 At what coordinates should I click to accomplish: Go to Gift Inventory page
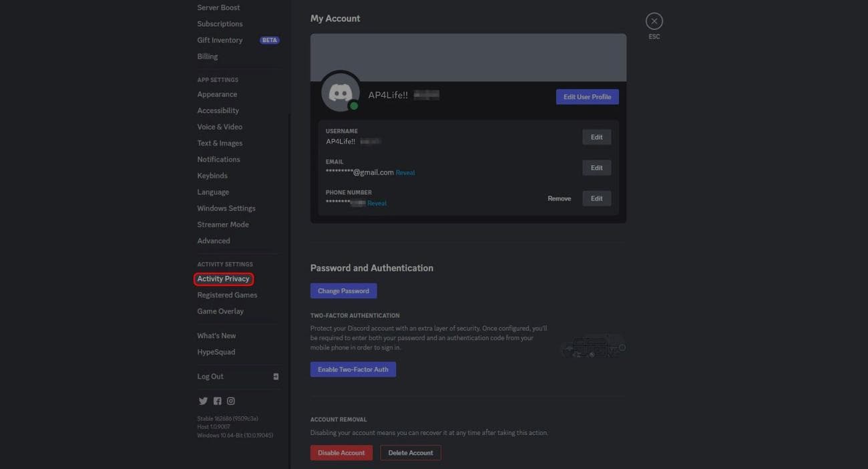pos(220,40)
